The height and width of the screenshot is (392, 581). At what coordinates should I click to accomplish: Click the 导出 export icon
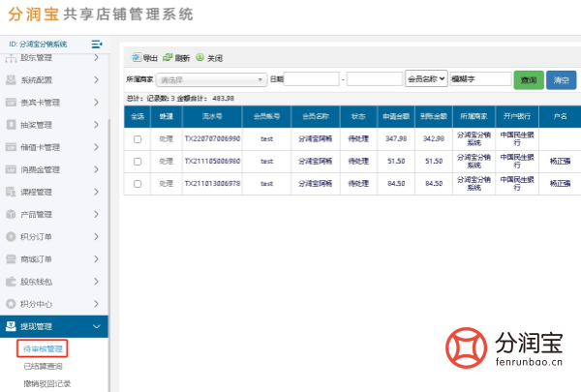pyautogui.click(x=136, y=57)
